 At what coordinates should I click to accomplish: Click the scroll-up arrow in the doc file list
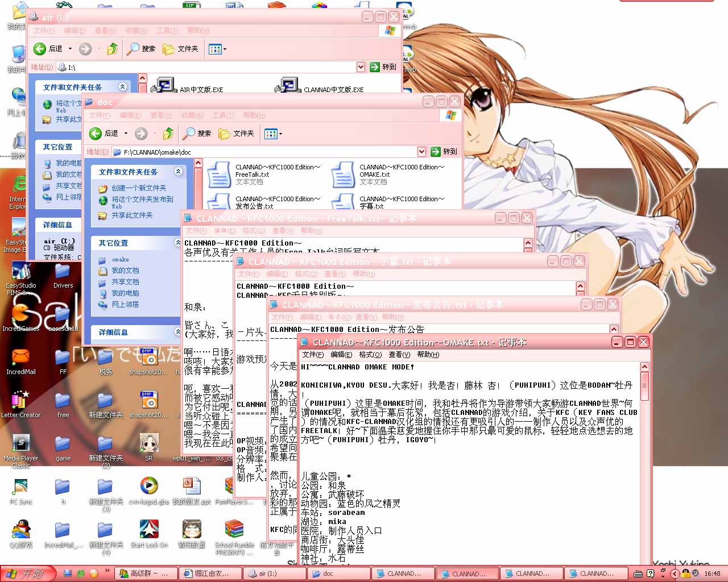[x=198, y=164]
